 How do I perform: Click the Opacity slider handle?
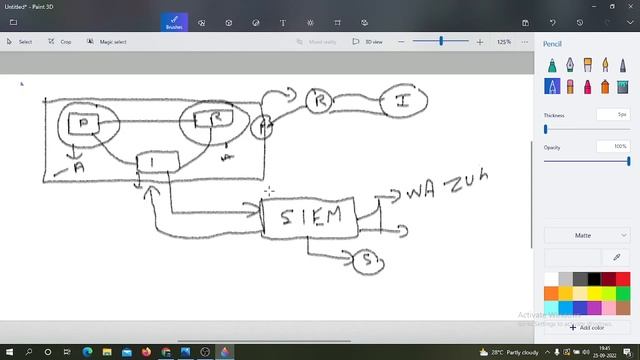tap(629, 161)
